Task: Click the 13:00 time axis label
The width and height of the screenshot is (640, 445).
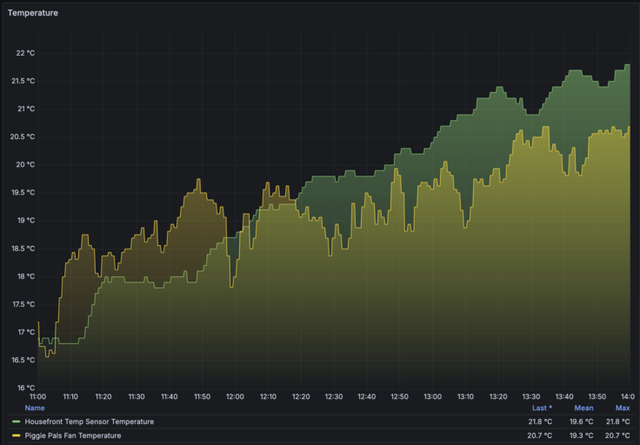Action: (x=431, y=397)
